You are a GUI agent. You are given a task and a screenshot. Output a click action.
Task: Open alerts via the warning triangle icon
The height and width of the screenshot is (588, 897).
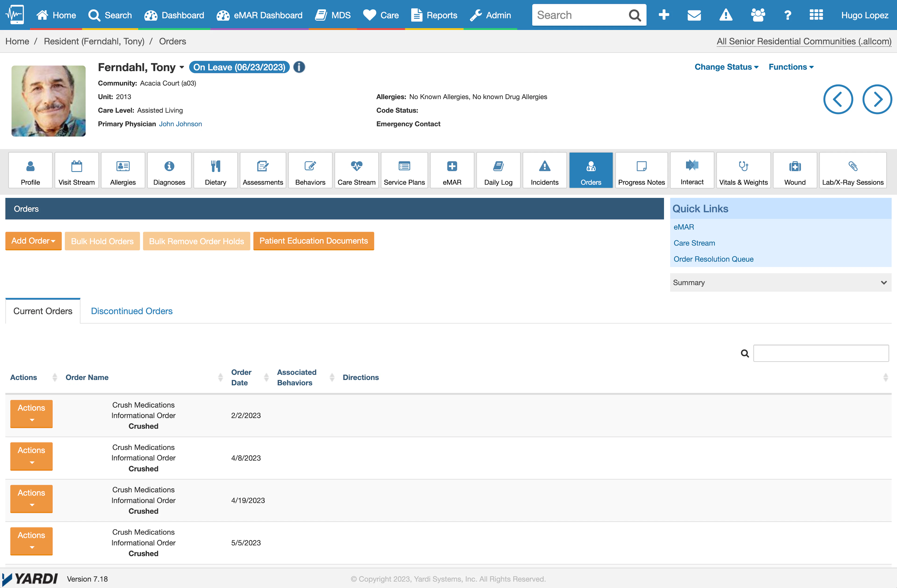pos(726,15)
